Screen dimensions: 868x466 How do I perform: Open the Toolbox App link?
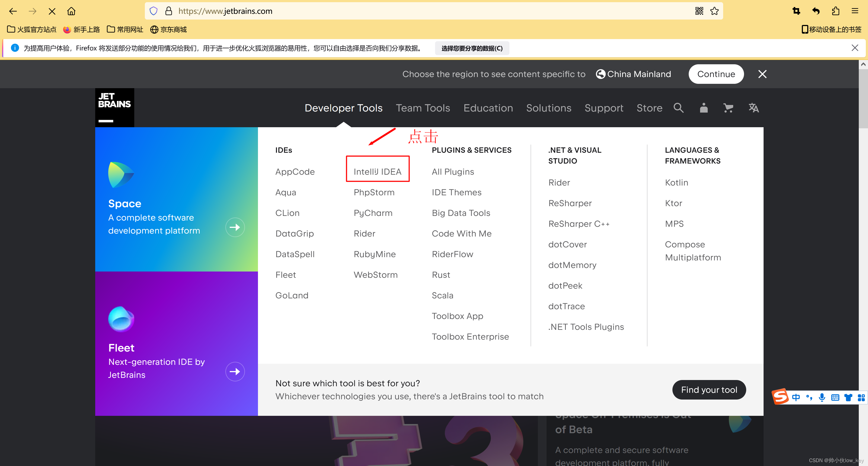tap(458, 316)
